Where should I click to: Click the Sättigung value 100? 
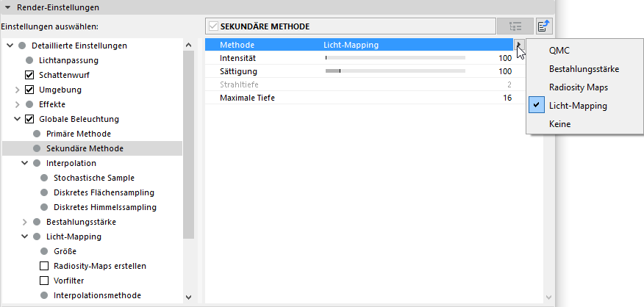pyautogui.click(x=505, y=71)
